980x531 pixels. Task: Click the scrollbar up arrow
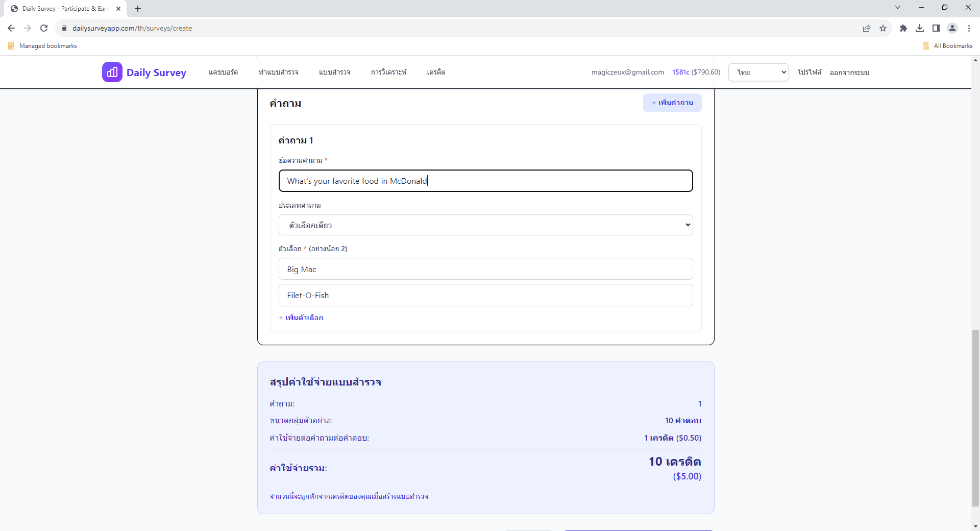[x=975, y=60]
